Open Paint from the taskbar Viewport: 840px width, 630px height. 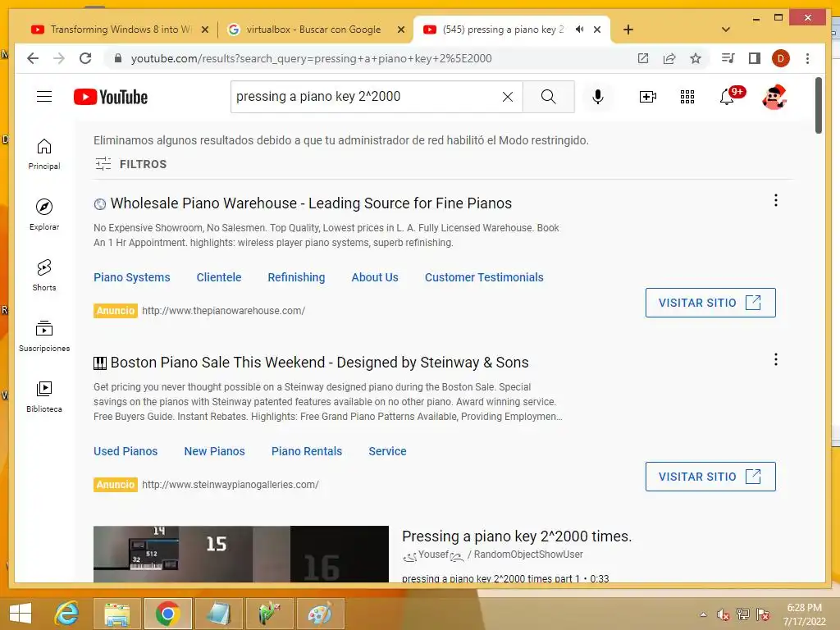coord(320,614)
